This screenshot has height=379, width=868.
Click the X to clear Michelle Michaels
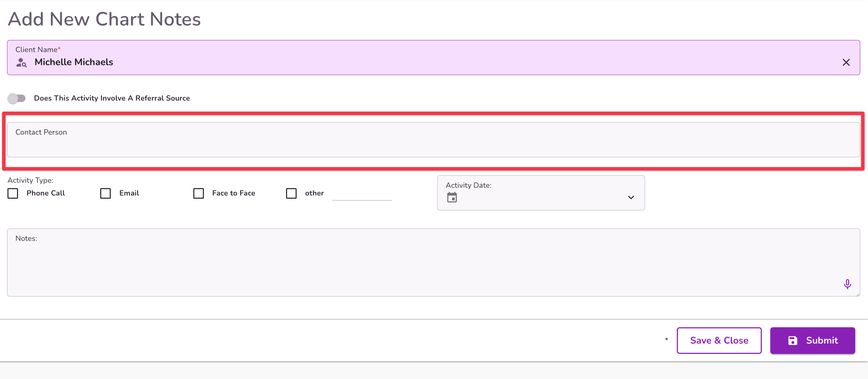pyautogui.click(x=846, y=62)
